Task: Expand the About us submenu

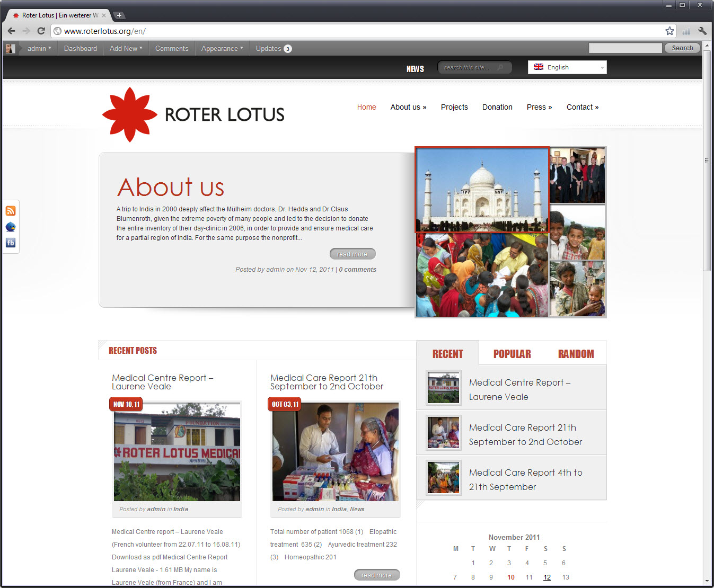Action: coord(408,107)
